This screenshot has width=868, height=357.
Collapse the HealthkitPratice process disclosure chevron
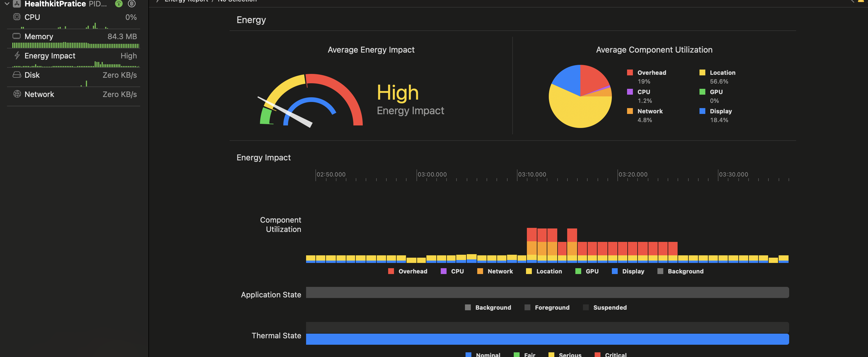[7, 4]
